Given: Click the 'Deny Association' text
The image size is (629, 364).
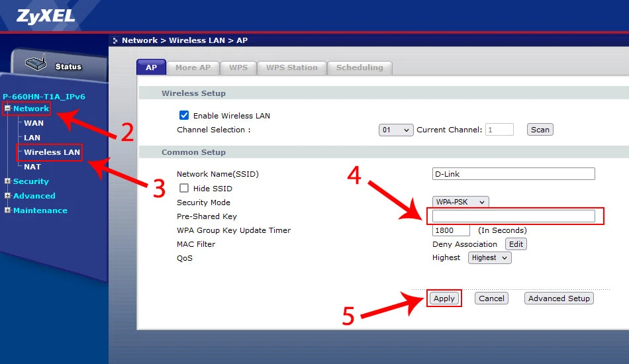Looking at the screenshot, I should point(465,244).
